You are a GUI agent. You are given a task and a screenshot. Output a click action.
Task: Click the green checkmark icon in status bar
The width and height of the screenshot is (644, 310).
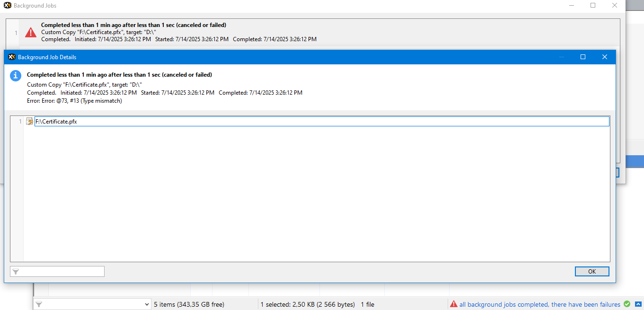pos(627,304)
